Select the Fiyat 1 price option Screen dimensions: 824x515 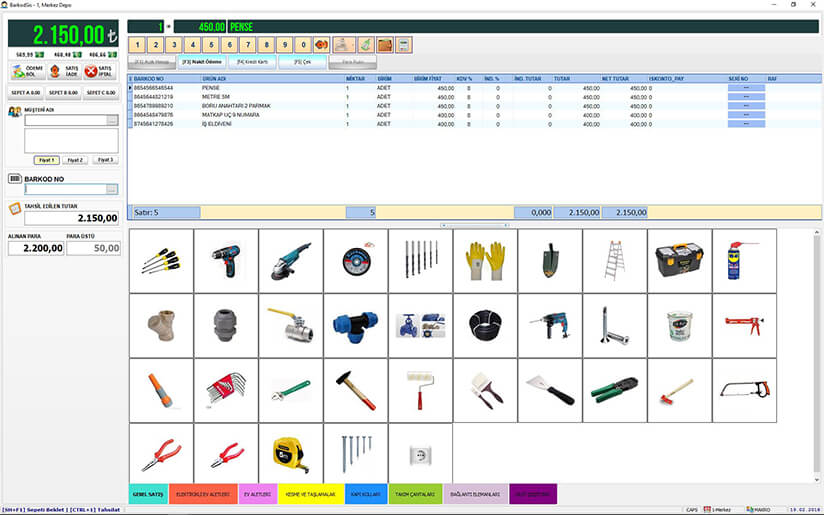click(46, 160)
